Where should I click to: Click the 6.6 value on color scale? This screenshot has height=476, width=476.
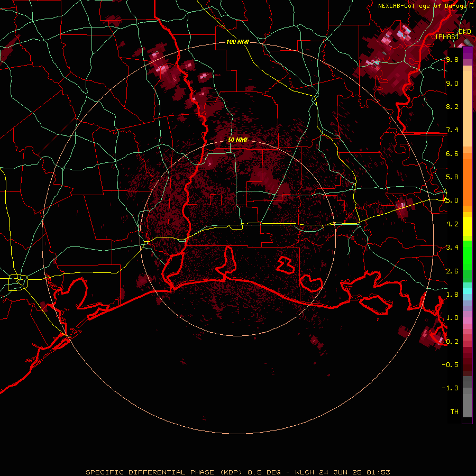(x=452, y=153)
